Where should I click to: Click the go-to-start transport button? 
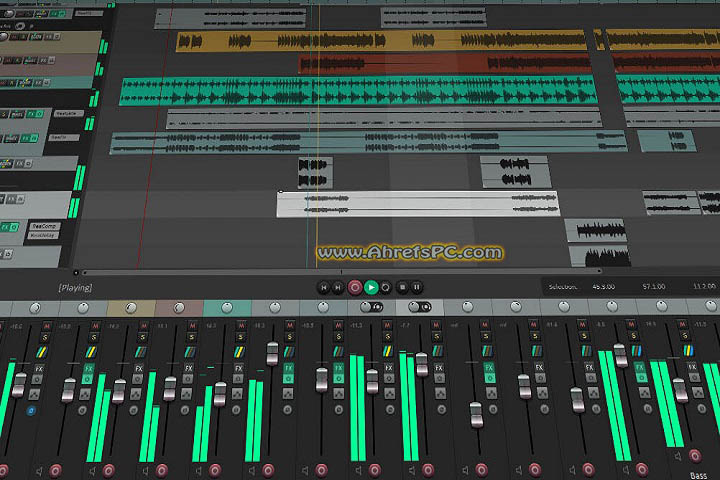pyautogui.click(x=323, y=287)
